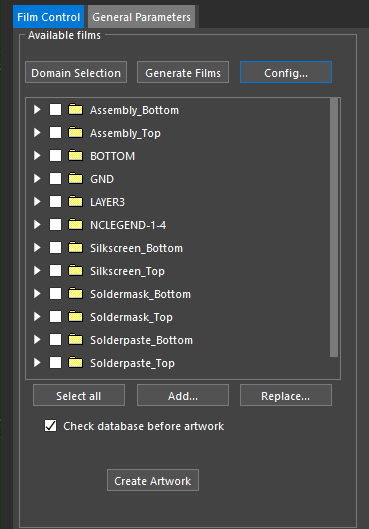
Task: Click the BOTTOM film folder icon
Action: tap(76, 156)
